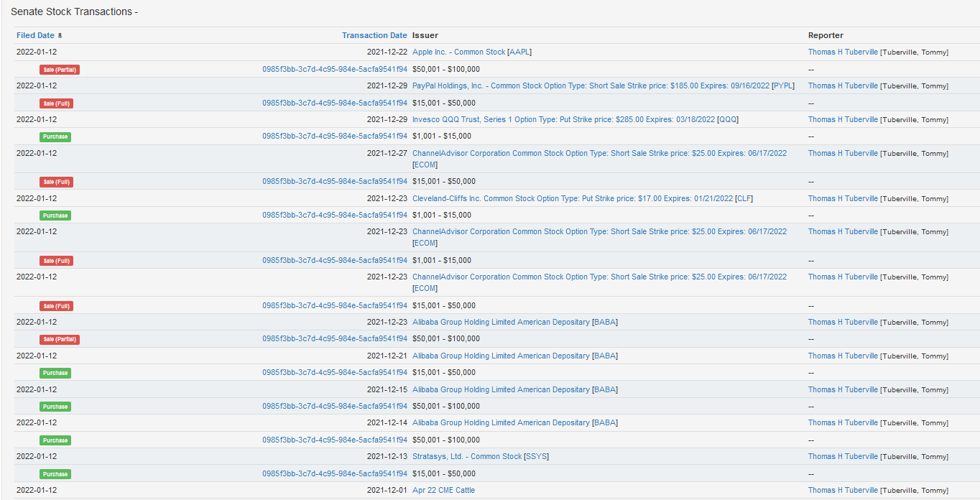Click the Purchase badge under the Invesco QQQ row
Image resolution: width=980 pixels, height=500 pixels.
55,136
